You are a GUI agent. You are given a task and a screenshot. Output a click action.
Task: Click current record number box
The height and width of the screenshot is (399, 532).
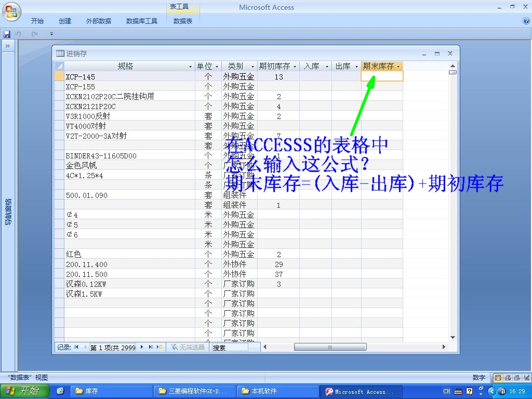(x=113, y=348)
